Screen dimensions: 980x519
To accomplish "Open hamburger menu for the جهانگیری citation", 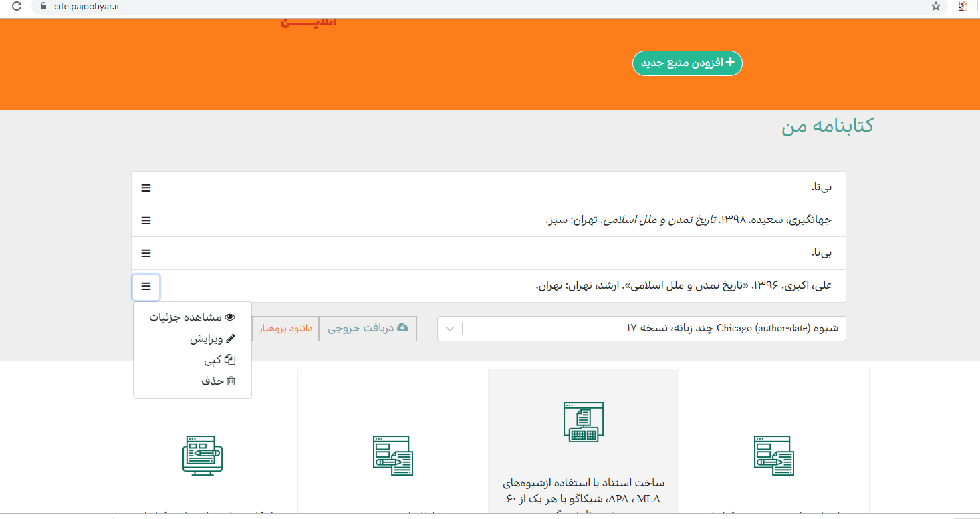I will click(x=146, y=221).
